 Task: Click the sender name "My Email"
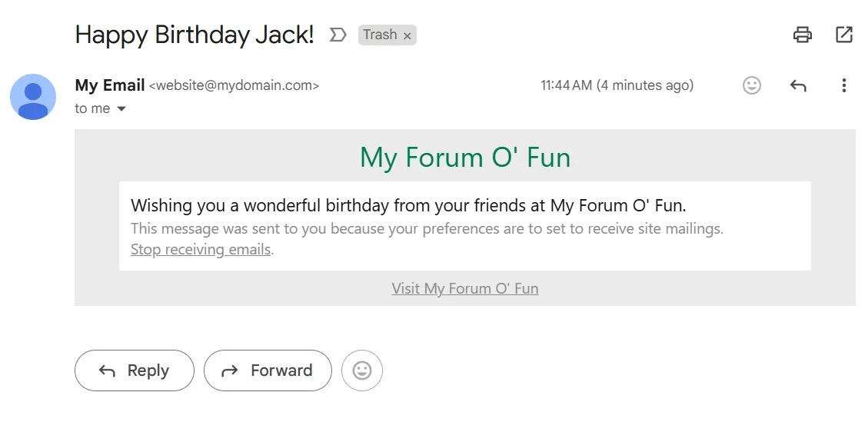[x=110, y=85]
